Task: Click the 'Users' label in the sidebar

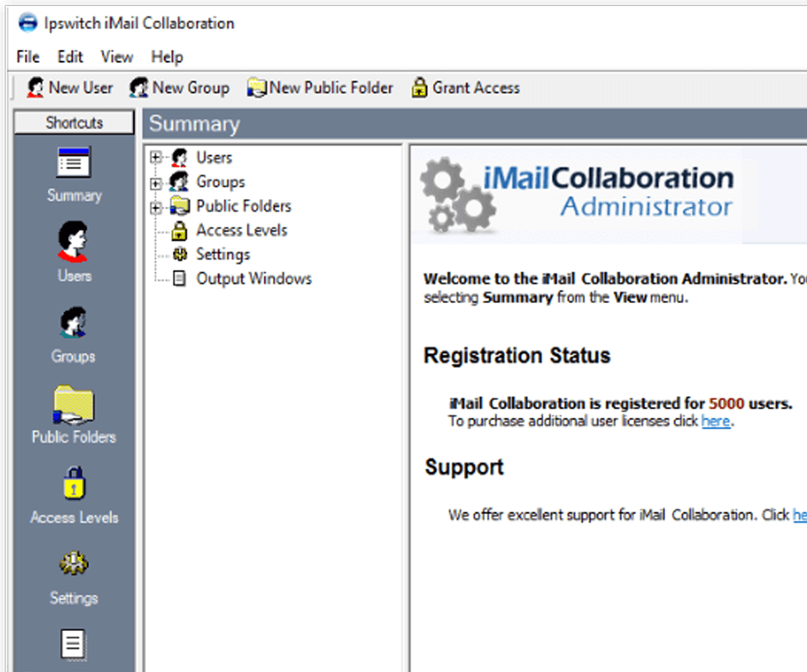Action: tap(74, 276)
